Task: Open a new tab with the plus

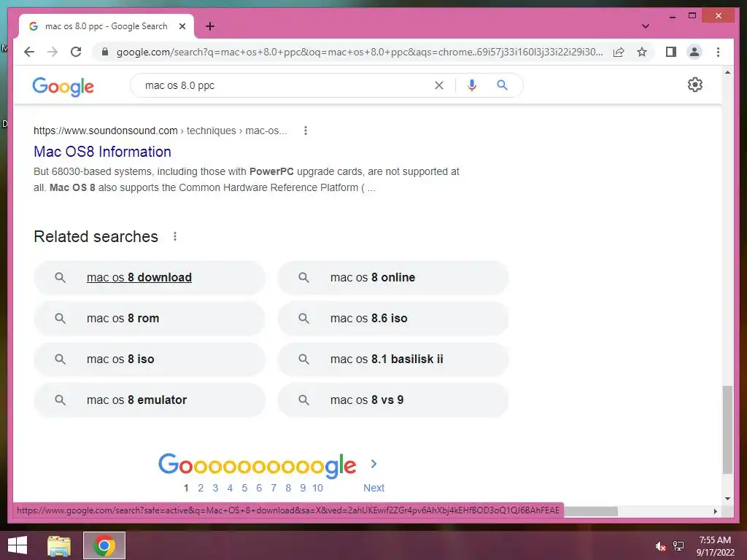Action: [x=209, y=26]
